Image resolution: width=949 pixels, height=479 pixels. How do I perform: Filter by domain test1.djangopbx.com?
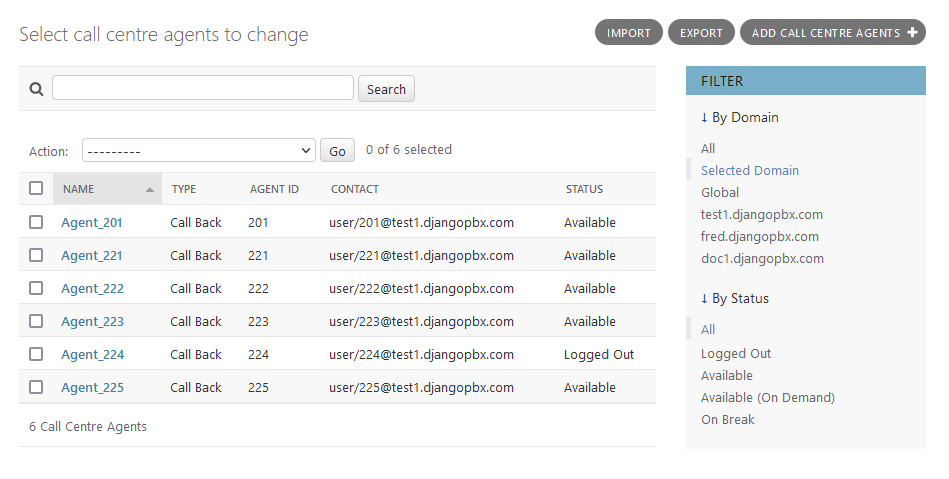(x=762, y=214)
